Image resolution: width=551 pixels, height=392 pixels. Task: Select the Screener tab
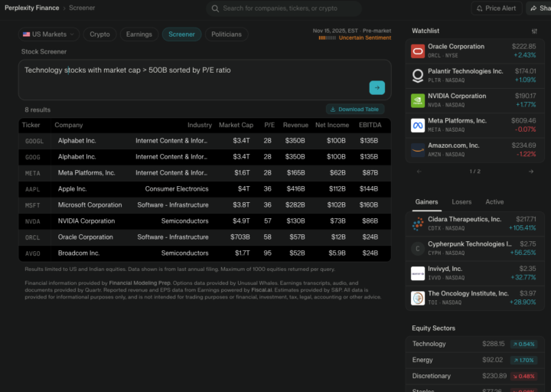181,34
